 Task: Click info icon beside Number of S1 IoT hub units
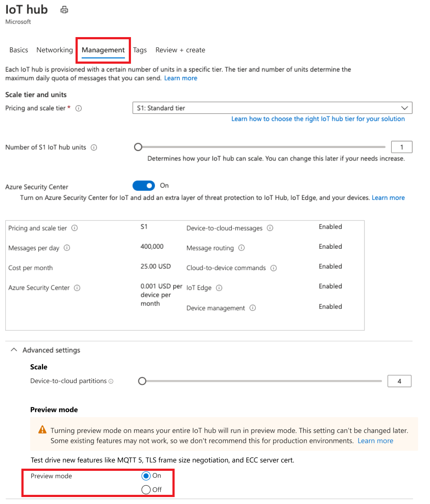point(94,147)
